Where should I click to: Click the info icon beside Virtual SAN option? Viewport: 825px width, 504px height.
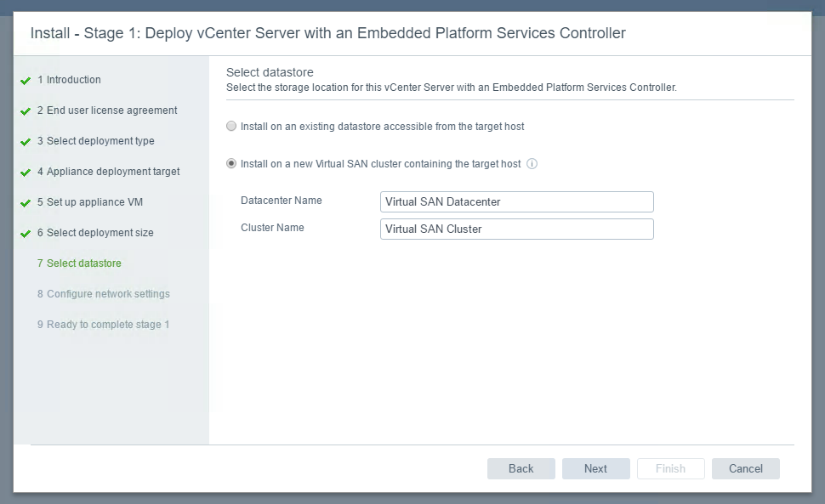pyautogui.click(x=532, y=164)
